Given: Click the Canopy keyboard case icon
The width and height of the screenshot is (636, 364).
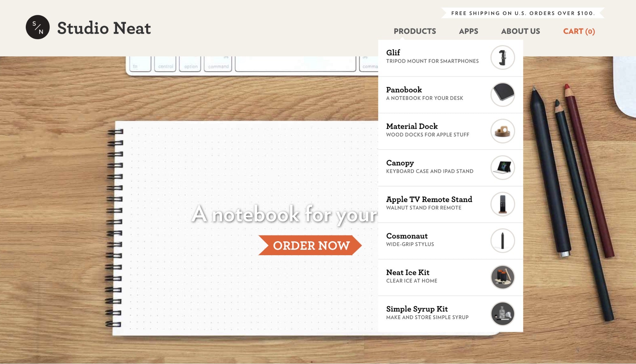Looking at the screenshot, I should [502, 167].
